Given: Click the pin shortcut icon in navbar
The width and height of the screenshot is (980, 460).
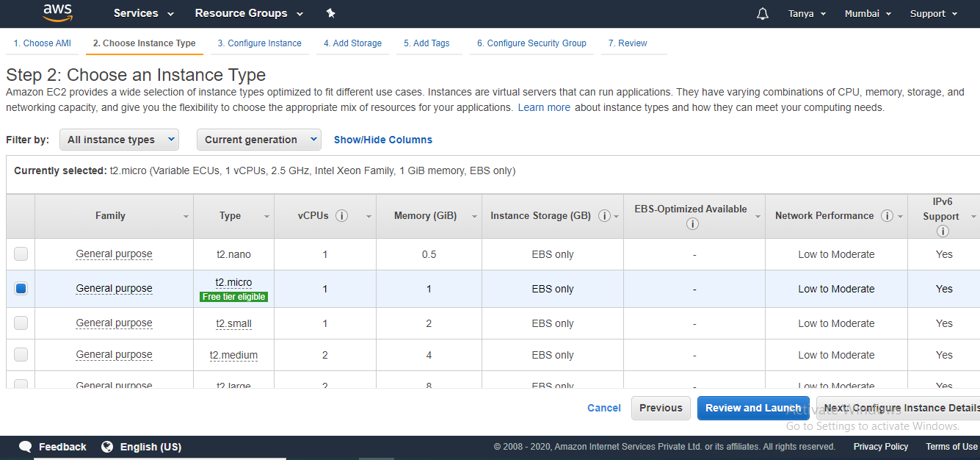Looking at the screenshot, I should 330,13.
